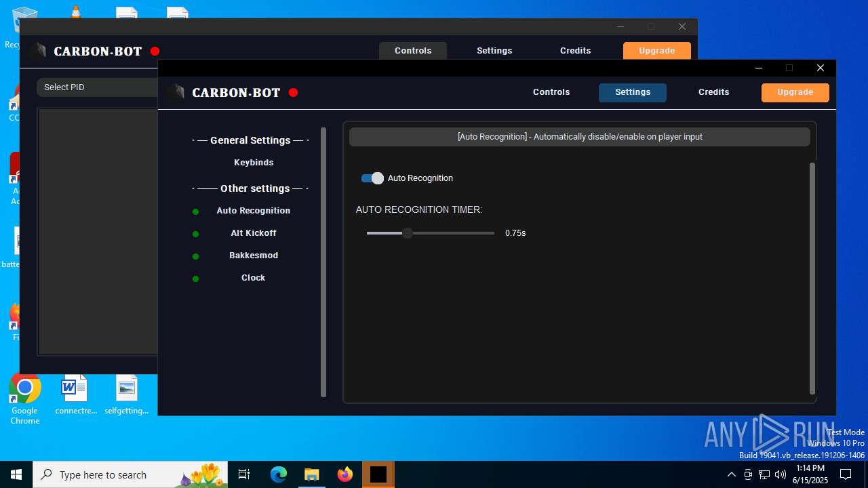Minimize the front Carbon-Bot window
Viewport: 868px width, 488px height.
(759, 68)
